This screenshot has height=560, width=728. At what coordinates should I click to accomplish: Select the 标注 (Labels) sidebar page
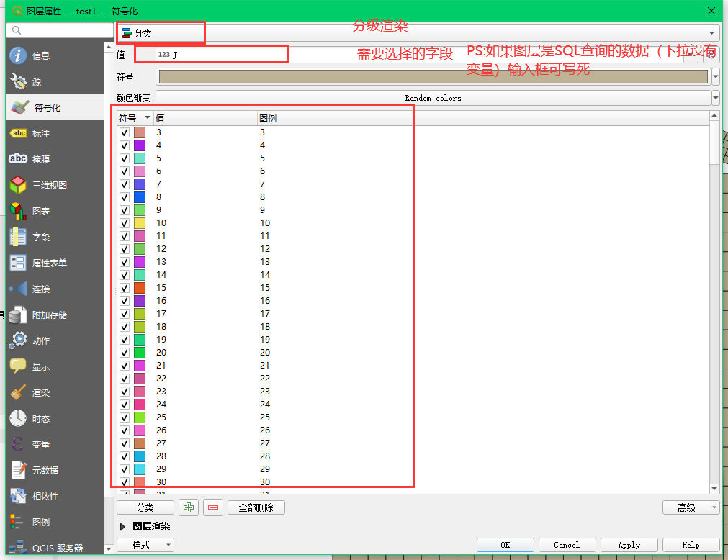40,134
